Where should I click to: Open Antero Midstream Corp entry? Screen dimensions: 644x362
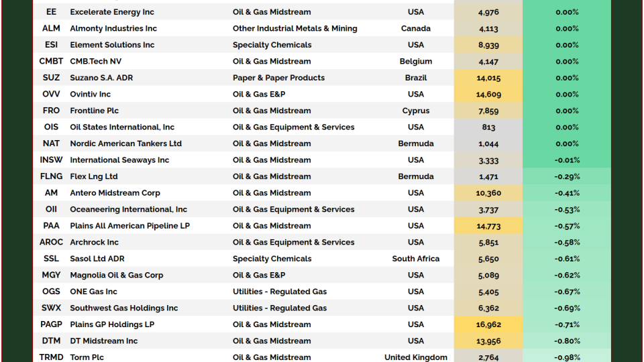point(115,193)
